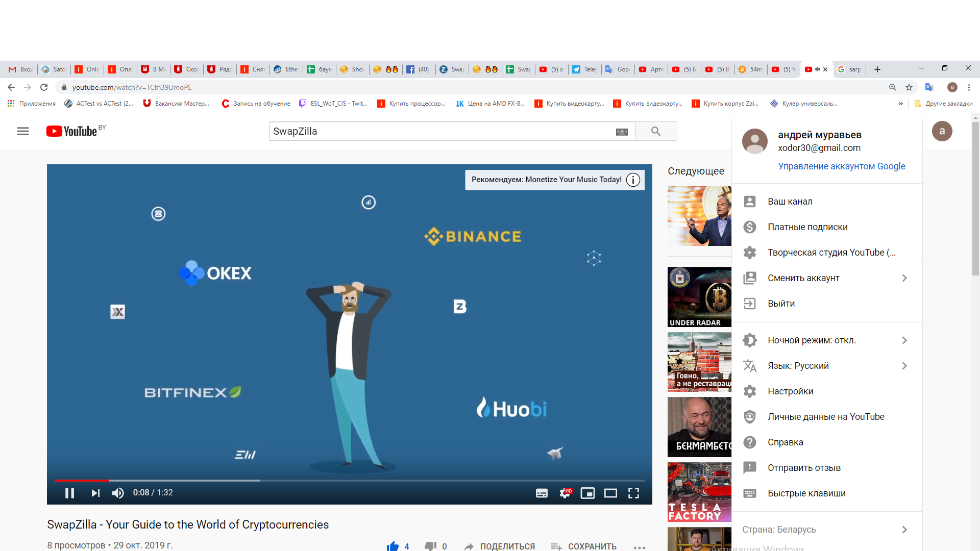Expand Язык: Русский language options
This screenshot has height=551, width=980.
(827, 366)
